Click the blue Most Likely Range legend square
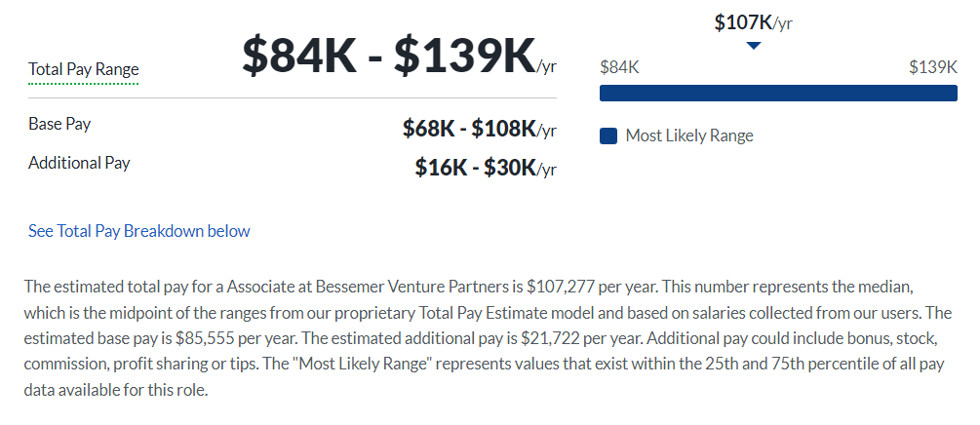 tap(608, 136)
